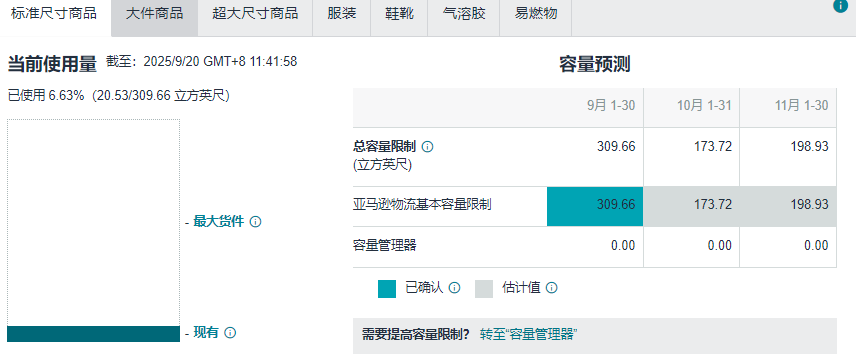Switch to the 大件商品 tab
This screenshot has height=363, width=856.
(x=154, y=14)
